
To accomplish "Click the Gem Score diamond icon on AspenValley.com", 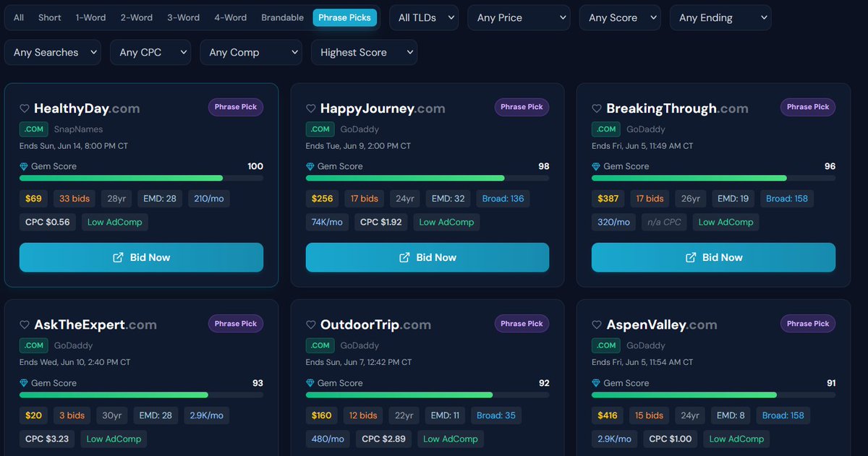I will [x=597, y=383].
